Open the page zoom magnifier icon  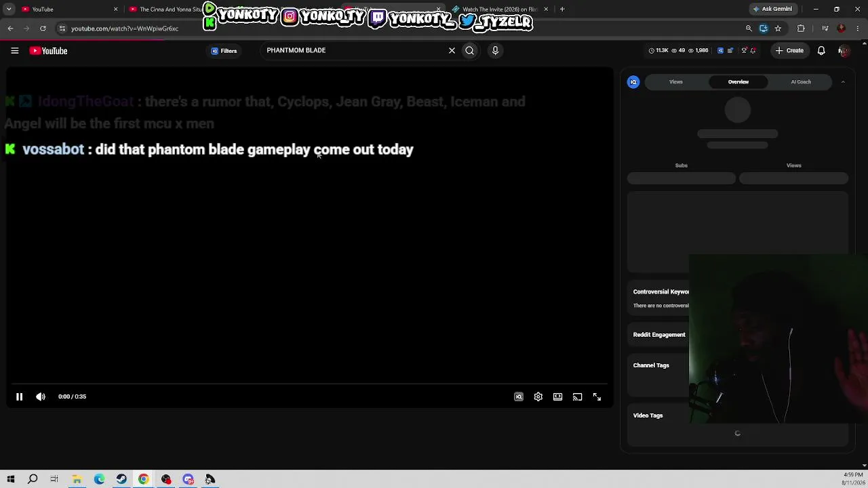coord(749,28)
